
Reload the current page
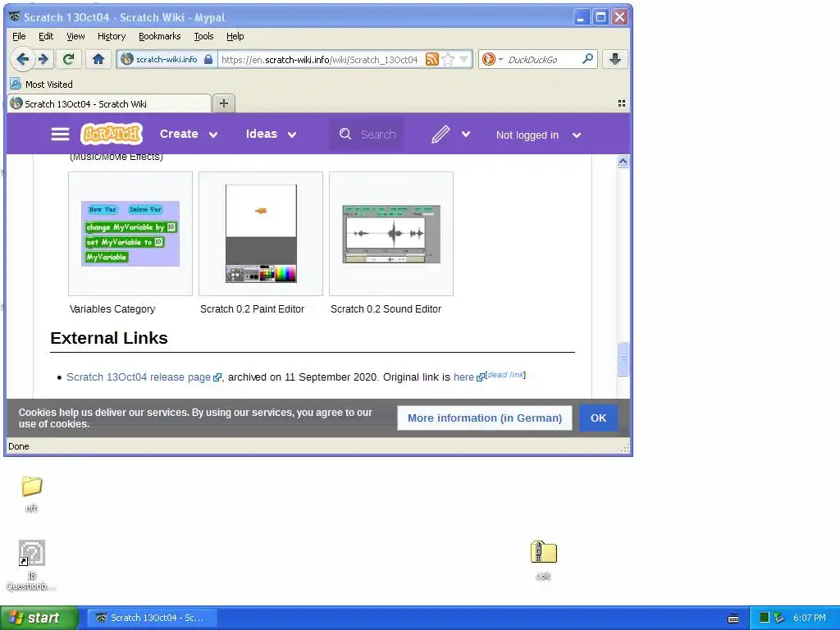[x=68, y=59]
